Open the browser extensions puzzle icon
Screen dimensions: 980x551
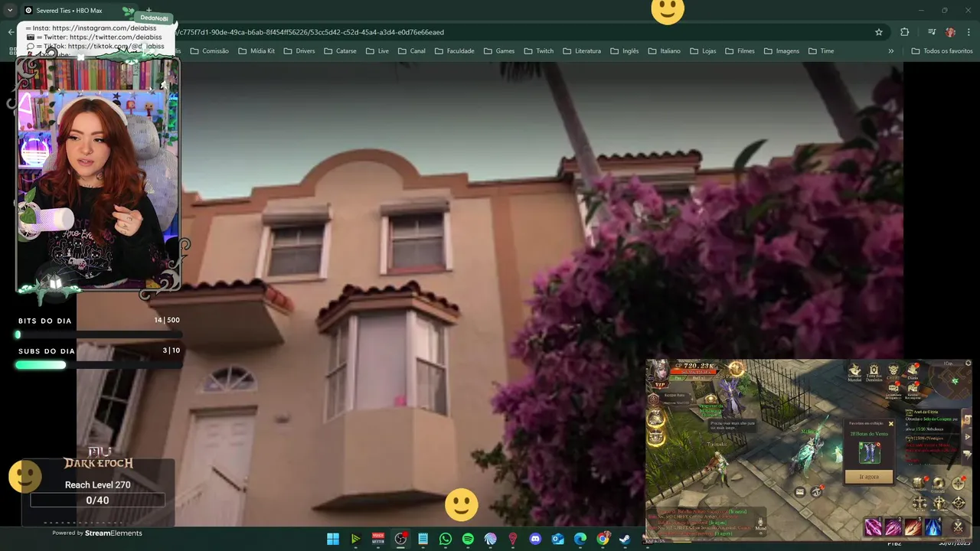pyautogui.click(x=904, y=32)
